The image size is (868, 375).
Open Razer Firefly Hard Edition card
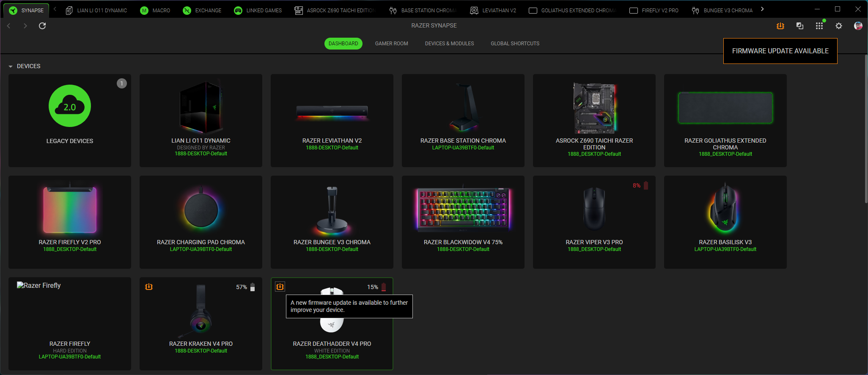point(70,324)
